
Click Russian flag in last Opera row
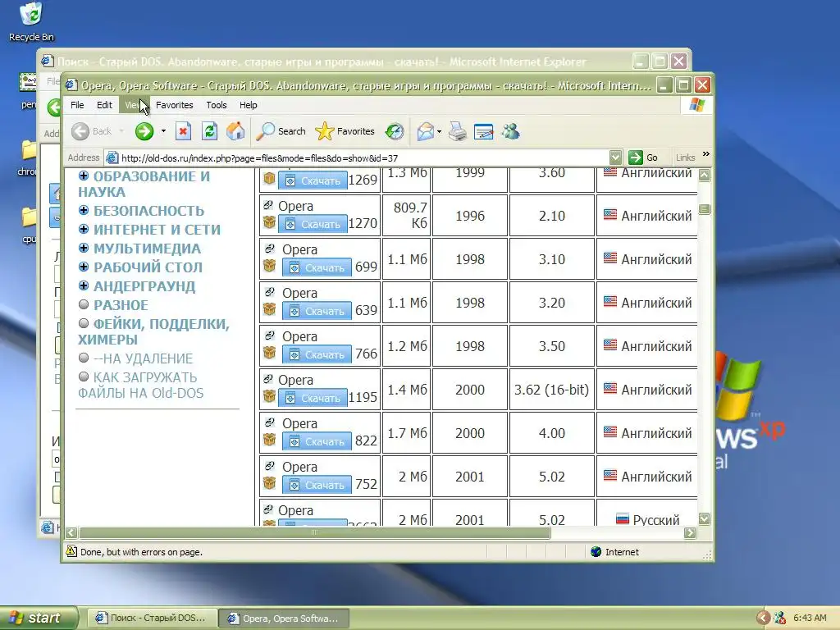point(622,518)
